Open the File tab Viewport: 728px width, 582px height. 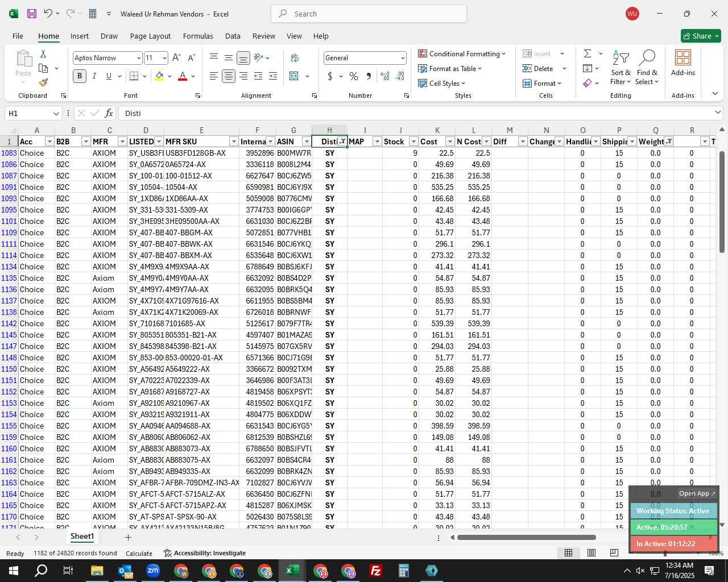pyautogui.click(x=18, y=36)
